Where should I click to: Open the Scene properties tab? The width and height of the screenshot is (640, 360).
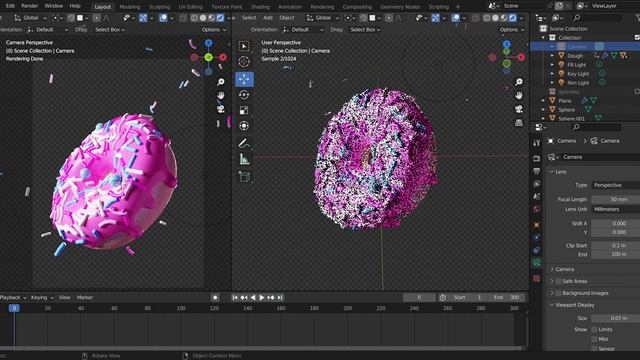click(x=537, y=197)
